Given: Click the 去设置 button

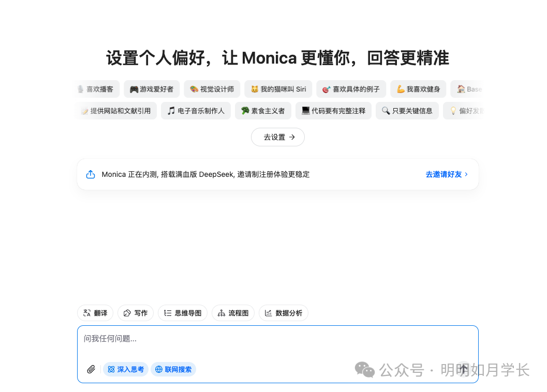Looking at the screenshot, I should pyautogui.click(x=278, y=137).
